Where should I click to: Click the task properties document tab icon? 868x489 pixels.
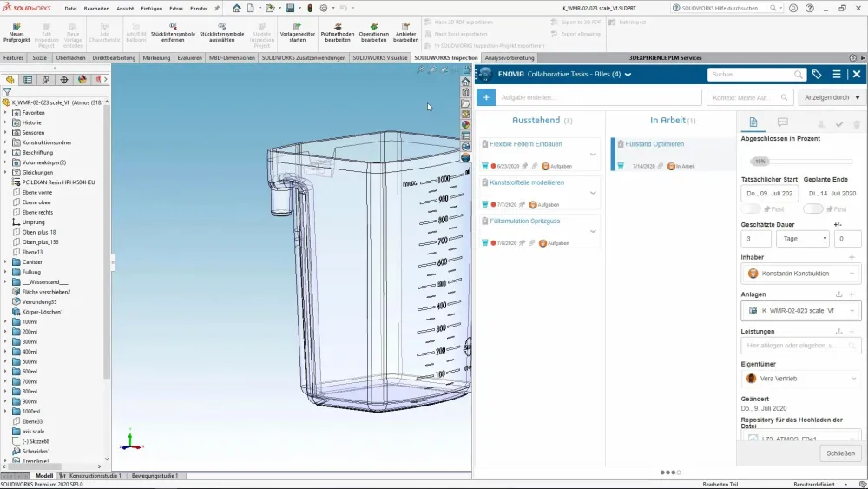pyautogui.click(x=753, y=122)
